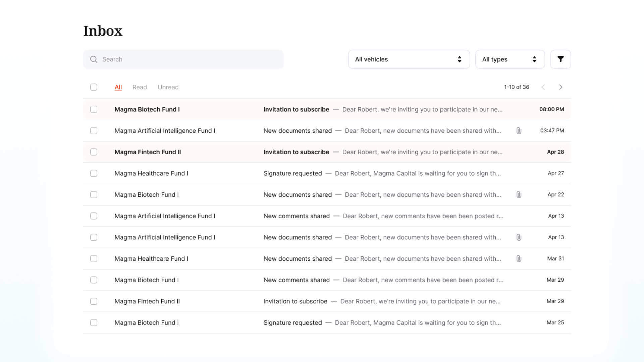Toggle the select-all messages checkbox
The height and width of the screenshot is (362, 644).
(94, 87)
